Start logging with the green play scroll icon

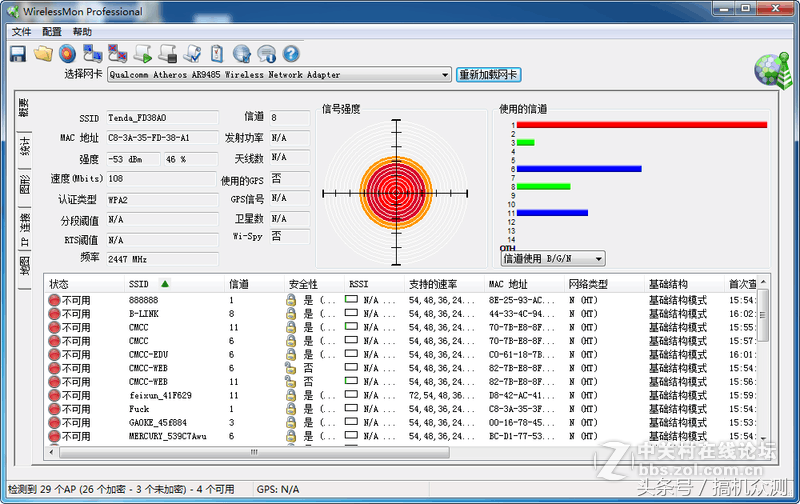click(x=143, y=54)
